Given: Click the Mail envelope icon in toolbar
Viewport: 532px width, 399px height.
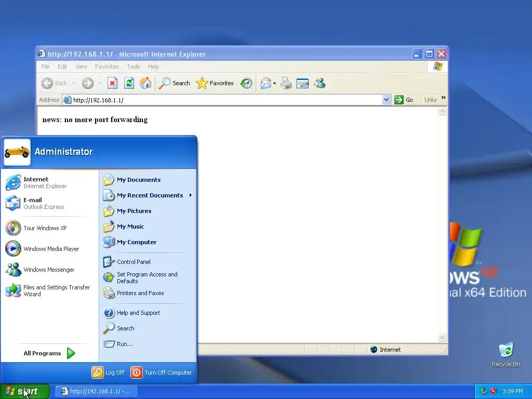Looking at the screenshot, I should (x=266, y=83).
